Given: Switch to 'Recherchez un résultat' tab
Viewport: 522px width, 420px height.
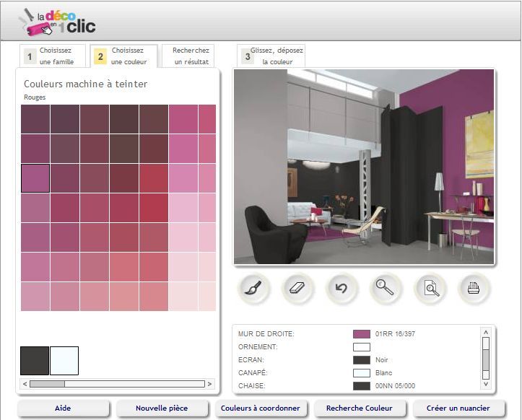Looking at the screenshot, I should (188, 56).
